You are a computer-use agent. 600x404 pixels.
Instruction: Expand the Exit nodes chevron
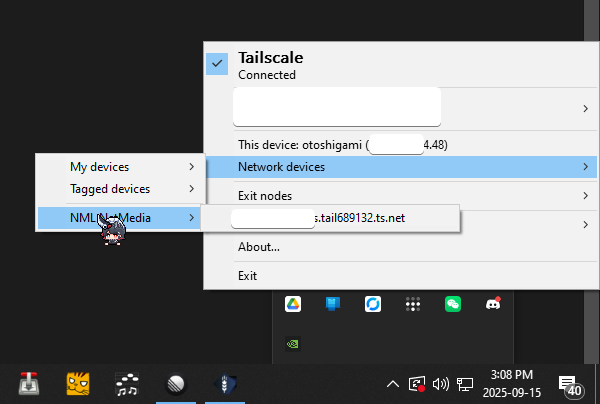pos(585,196)
